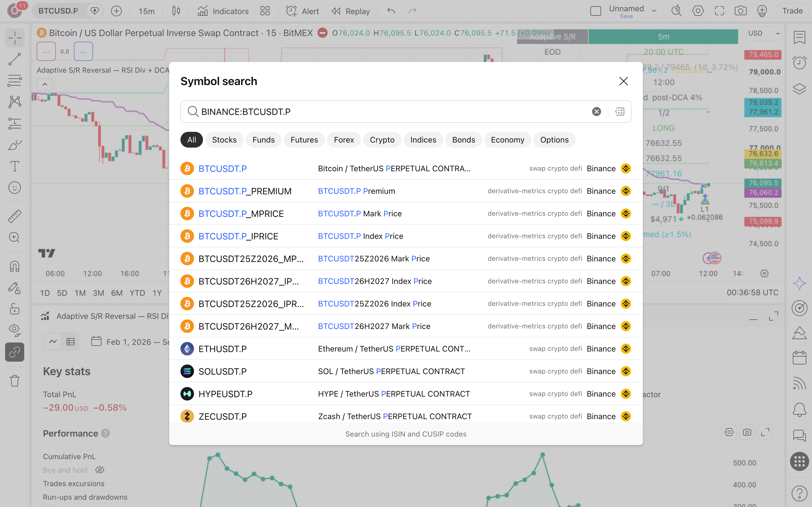
Task: Open the alerts clock panel
Action: 800,63
